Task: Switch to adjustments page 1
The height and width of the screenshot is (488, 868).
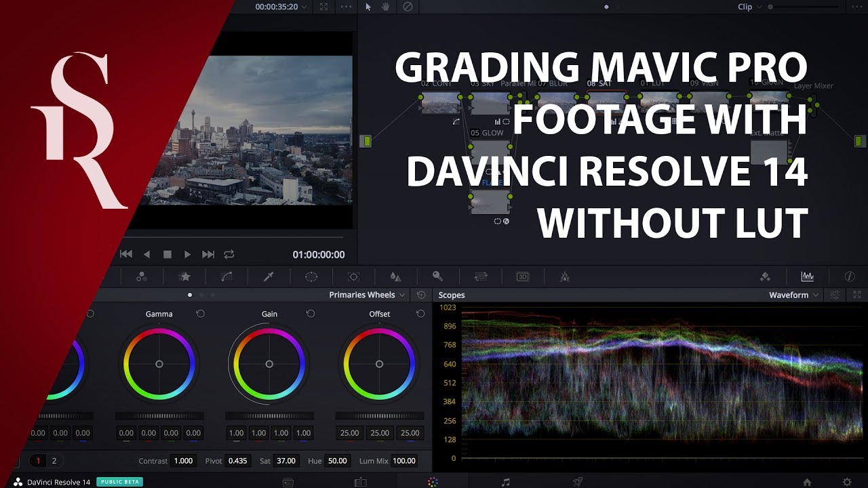Action: point(38,461)
